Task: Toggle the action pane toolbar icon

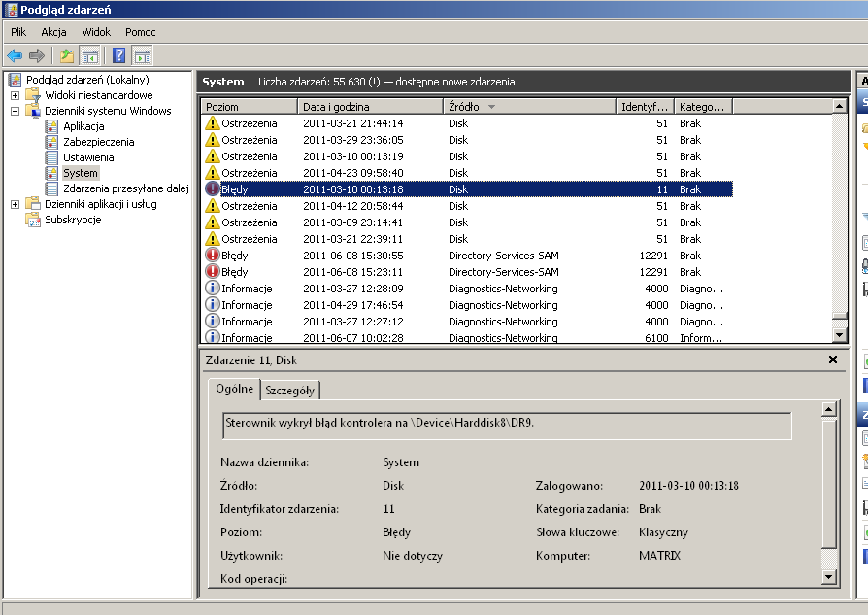Action: click(143, 55)
